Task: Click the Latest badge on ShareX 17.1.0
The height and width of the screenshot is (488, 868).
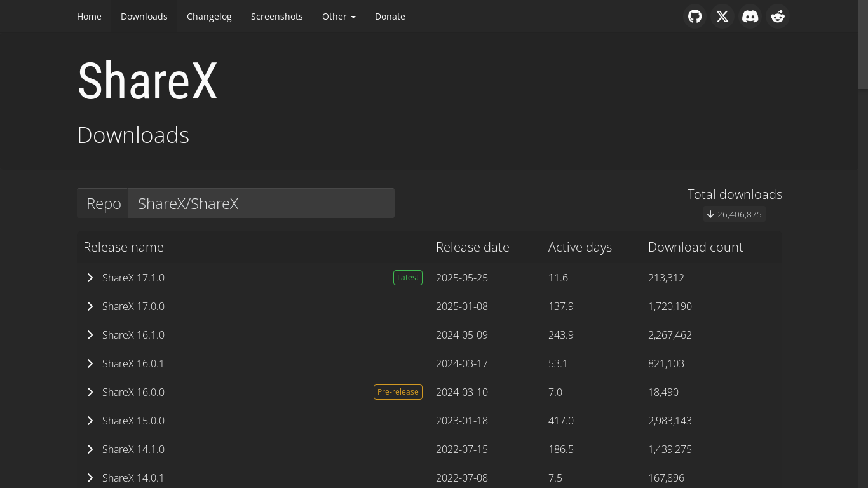Action: pyautogui.click(x=408, y=278)
